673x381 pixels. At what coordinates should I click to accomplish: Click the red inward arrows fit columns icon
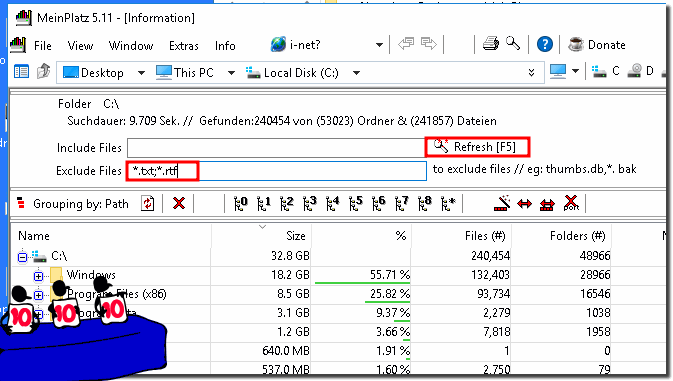[547, 204]
